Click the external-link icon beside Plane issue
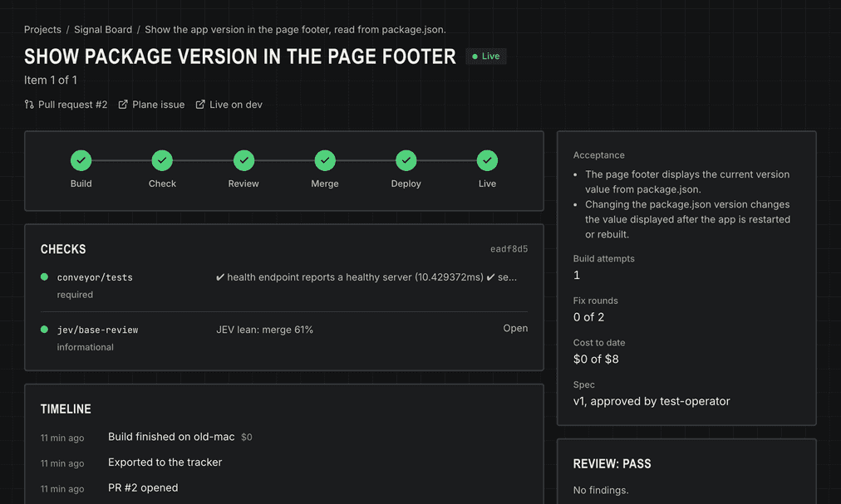 (123, 105)
